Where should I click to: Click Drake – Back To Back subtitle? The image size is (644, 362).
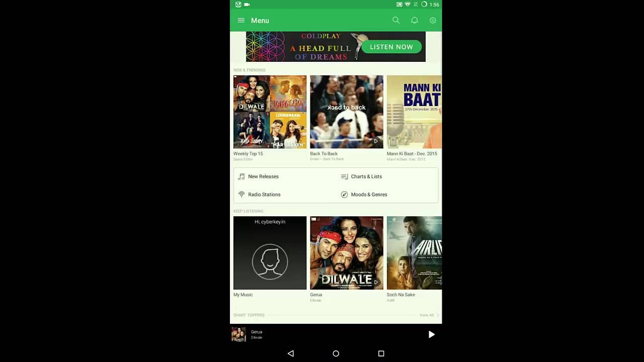click(x=327, y=159)
